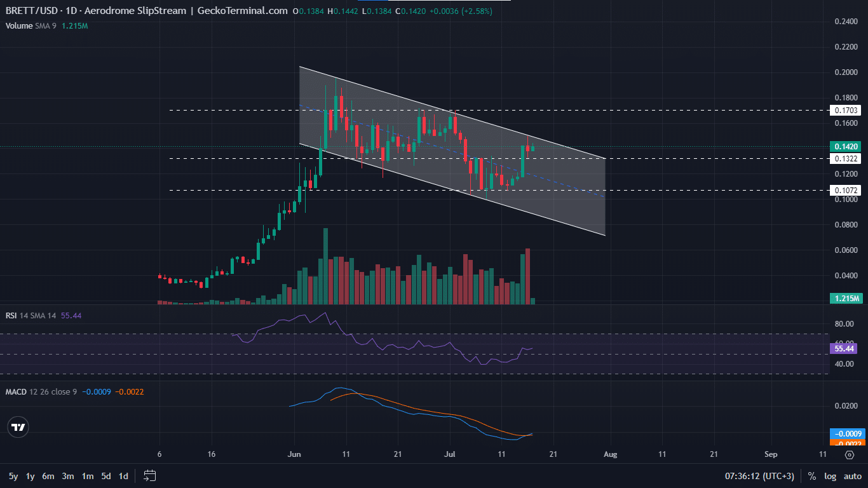The width and height of the screenshot is (868, 488).
Task: Select the 1y time range
Action: [30, 476]
